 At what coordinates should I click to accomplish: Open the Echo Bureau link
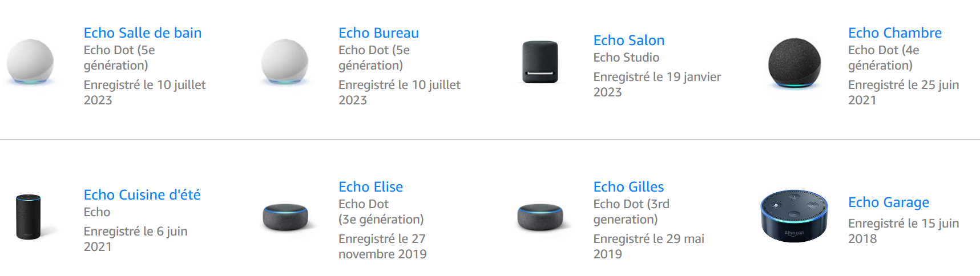tap(378, 33)
